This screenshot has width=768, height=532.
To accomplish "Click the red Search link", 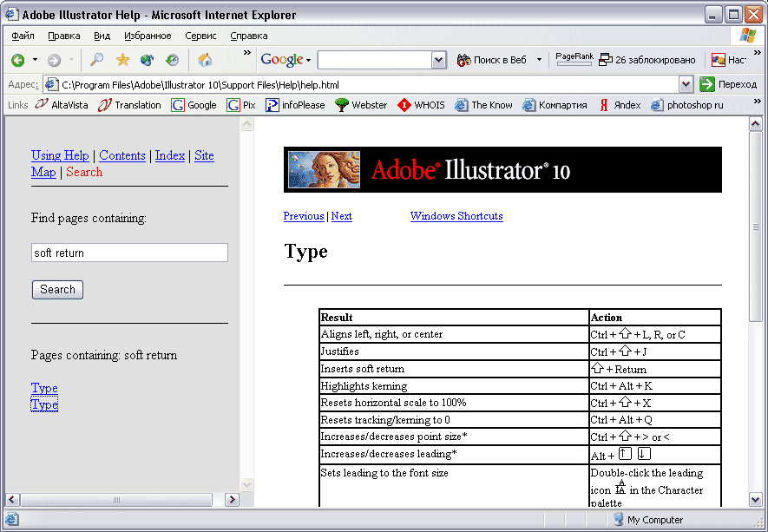I will pyautogui.click(x=84, y=172).
